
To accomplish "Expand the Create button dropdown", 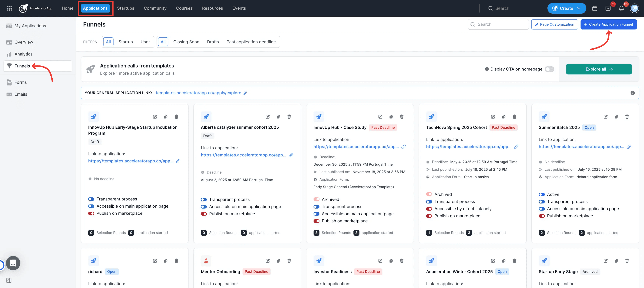I will (578, 8).
